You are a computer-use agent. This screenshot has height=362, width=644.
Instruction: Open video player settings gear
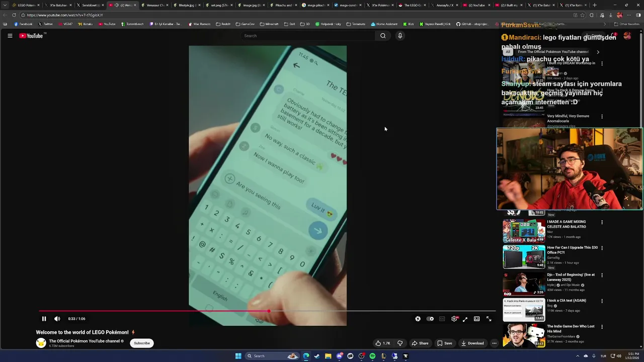click(x=454, y=319)
